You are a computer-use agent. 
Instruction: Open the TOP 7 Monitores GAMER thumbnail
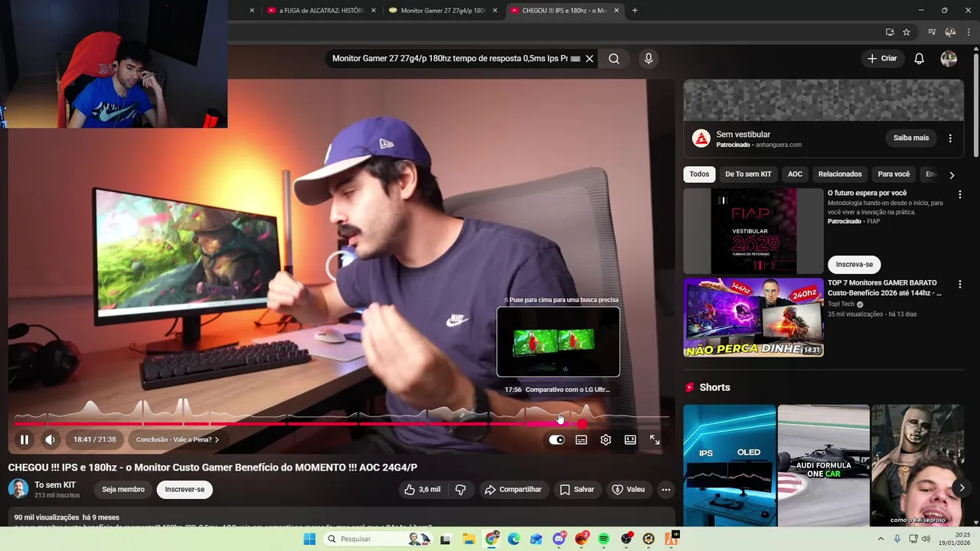click(x=753, y=318)
